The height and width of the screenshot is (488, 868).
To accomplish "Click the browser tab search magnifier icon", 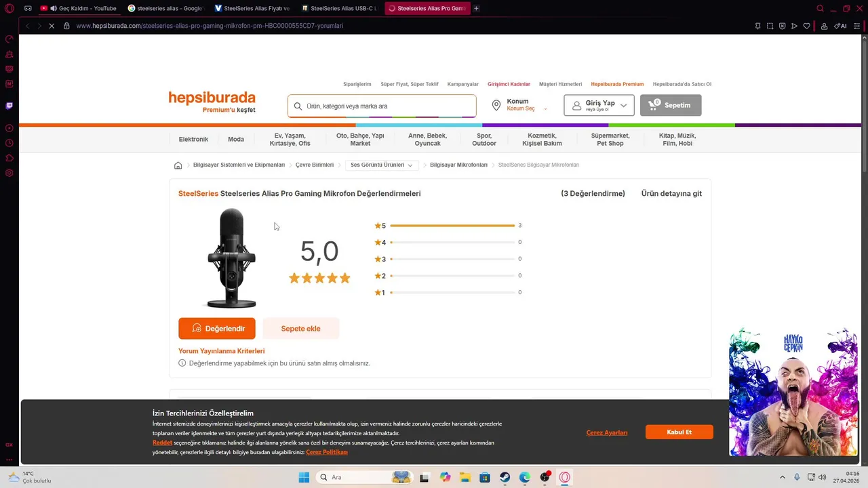I will [820, 8].
